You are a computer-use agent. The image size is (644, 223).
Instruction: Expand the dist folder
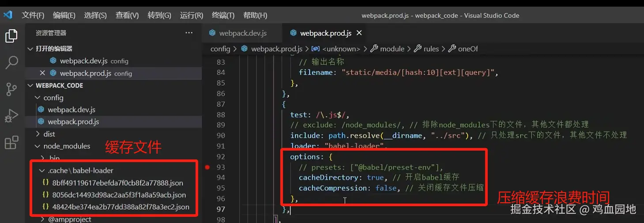tap(38, 134)
